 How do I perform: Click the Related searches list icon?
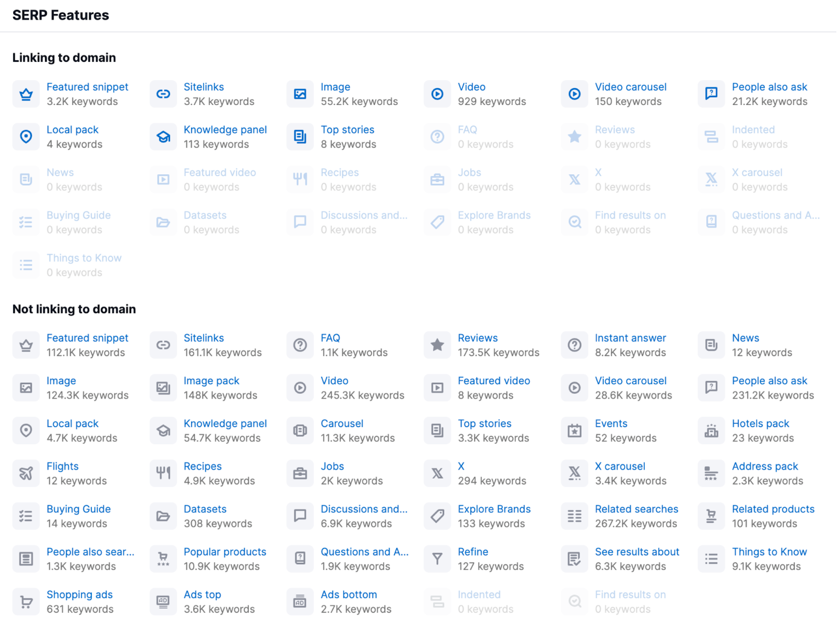pyautogui.click(x=574, y=516)
